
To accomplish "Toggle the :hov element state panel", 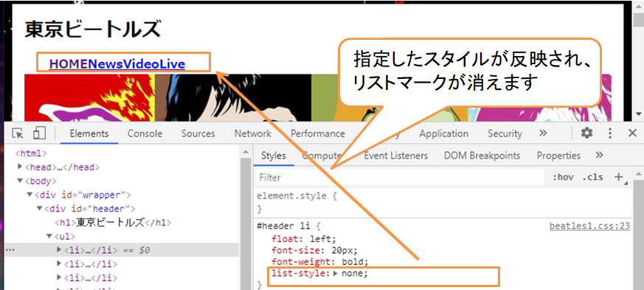I will tap(563, 177).
